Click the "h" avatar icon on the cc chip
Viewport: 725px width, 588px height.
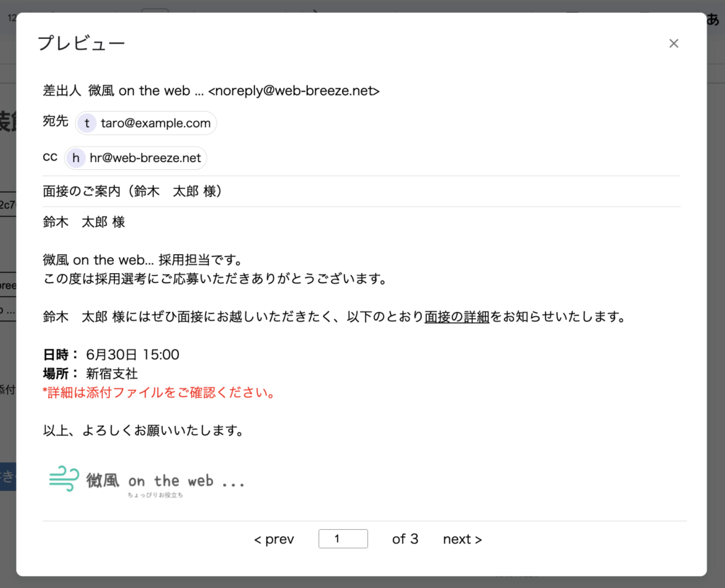coord(75,158)
